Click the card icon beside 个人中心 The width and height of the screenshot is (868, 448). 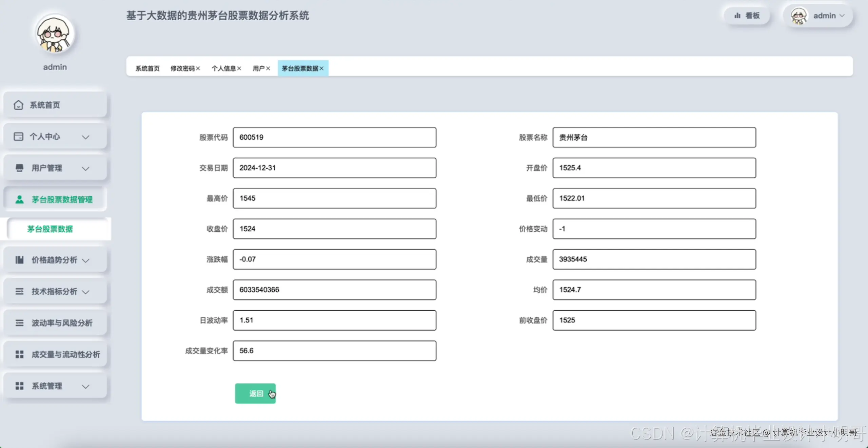[18, 137]
